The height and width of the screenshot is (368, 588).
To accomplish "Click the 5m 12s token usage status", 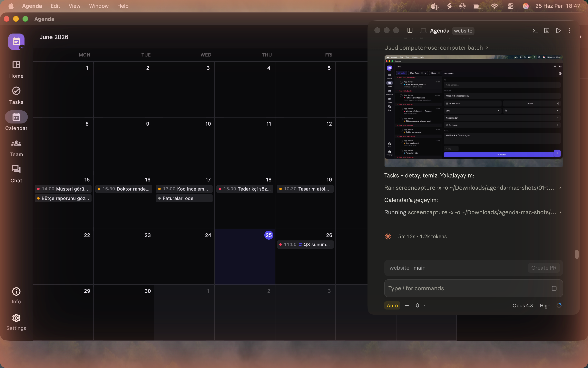I will (422, 236).
